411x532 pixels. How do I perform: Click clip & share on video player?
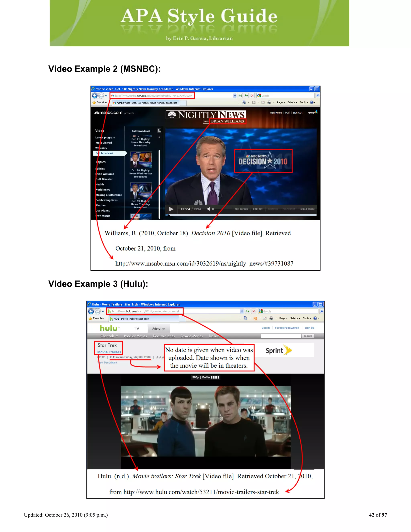[307, 209]
